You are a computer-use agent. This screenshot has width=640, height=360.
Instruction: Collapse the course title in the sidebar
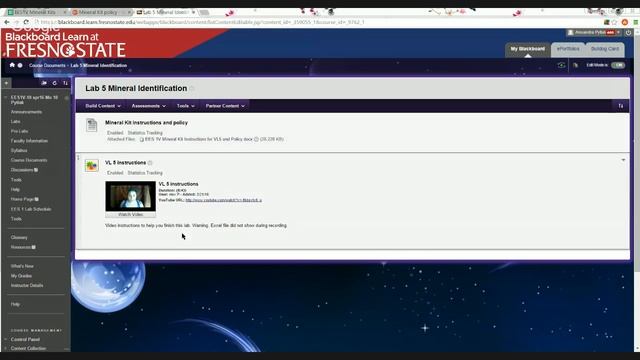5,98
